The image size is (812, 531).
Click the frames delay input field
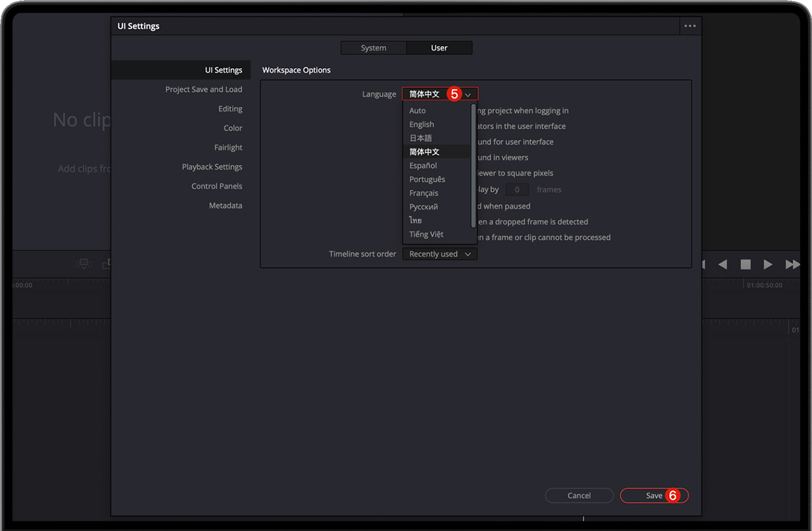pyautogui.click(x=517, y=189)
